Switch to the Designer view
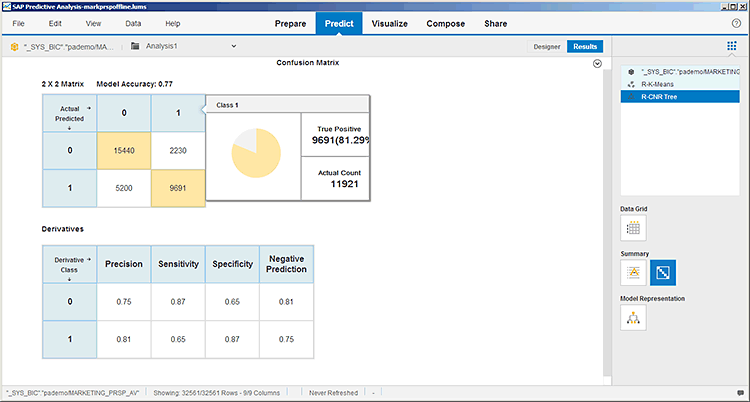Screen dimensions: 750x402 [547, 46]
